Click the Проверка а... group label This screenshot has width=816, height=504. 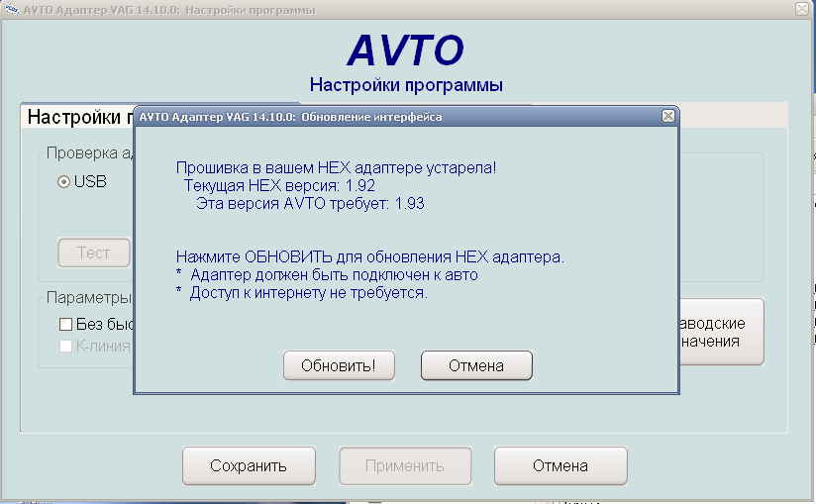point(89,152)
